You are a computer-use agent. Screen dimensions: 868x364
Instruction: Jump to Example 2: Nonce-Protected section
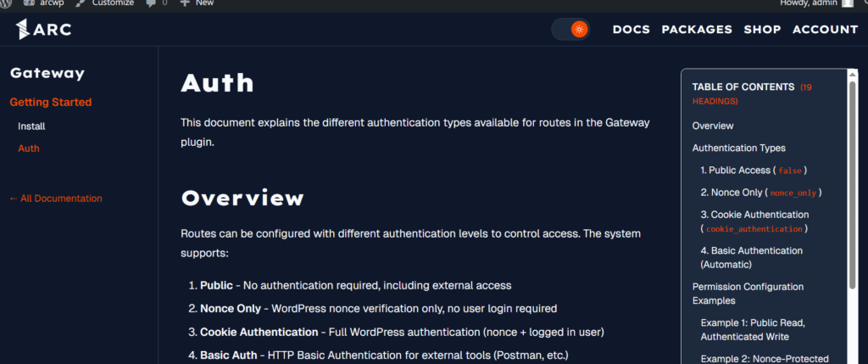[x=765, y=358]
